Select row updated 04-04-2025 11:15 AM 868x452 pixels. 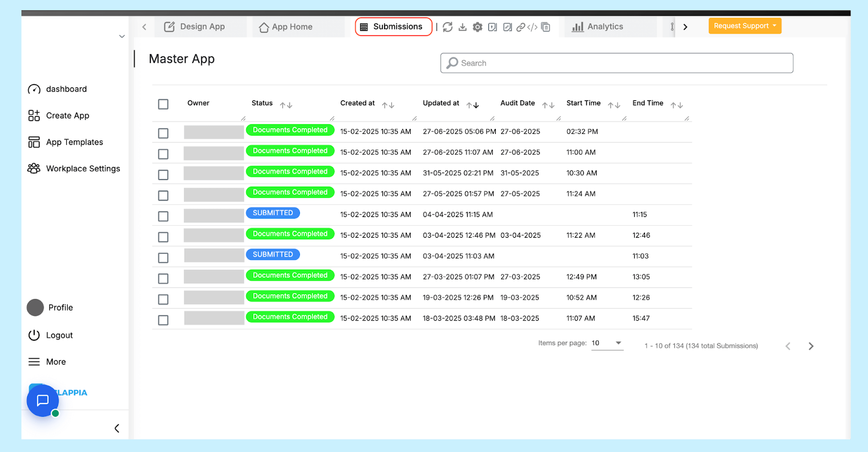pos(163,217)
